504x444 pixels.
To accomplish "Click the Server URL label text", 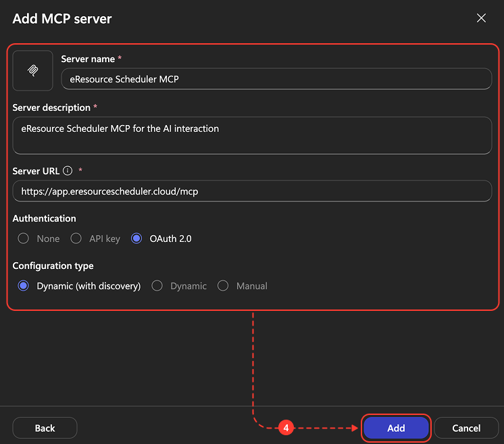I will tap(36, 171).
